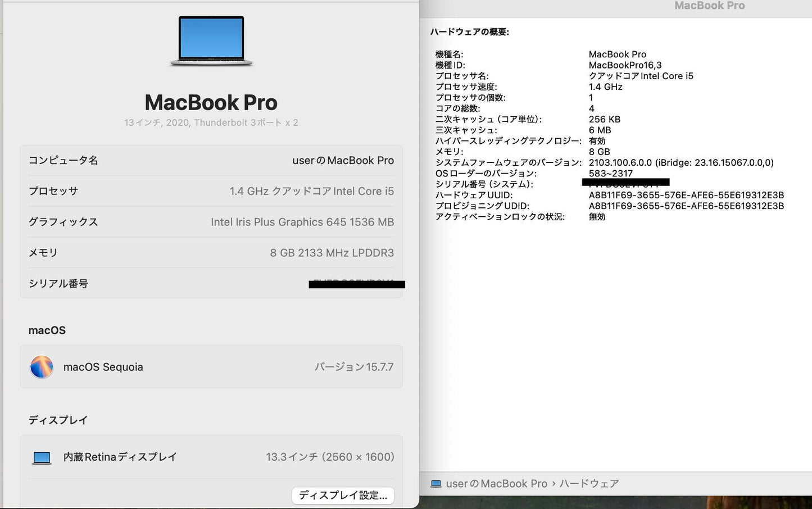
Task: Click the シリアル番号 label in About panel
Action: coord(58,284)
